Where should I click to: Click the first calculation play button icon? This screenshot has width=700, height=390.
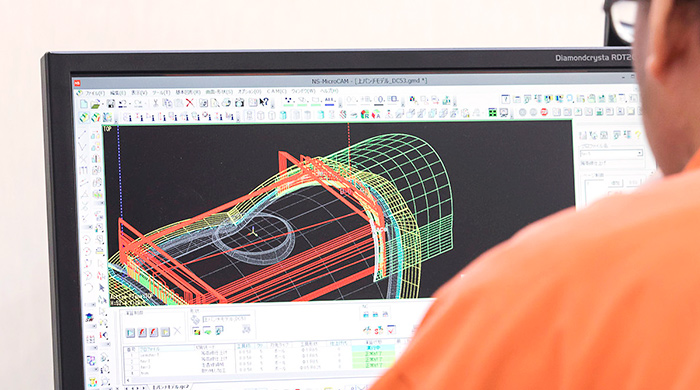point(130,332)
